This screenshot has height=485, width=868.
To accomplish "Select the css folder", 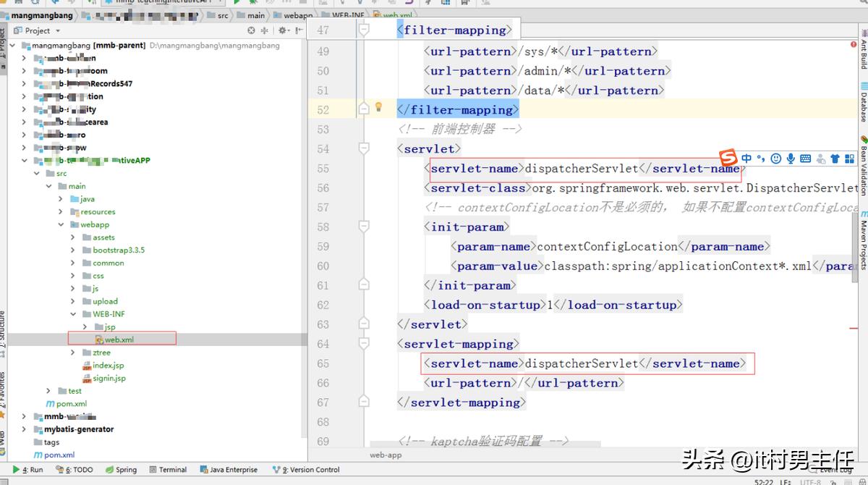I will (93, 276).
